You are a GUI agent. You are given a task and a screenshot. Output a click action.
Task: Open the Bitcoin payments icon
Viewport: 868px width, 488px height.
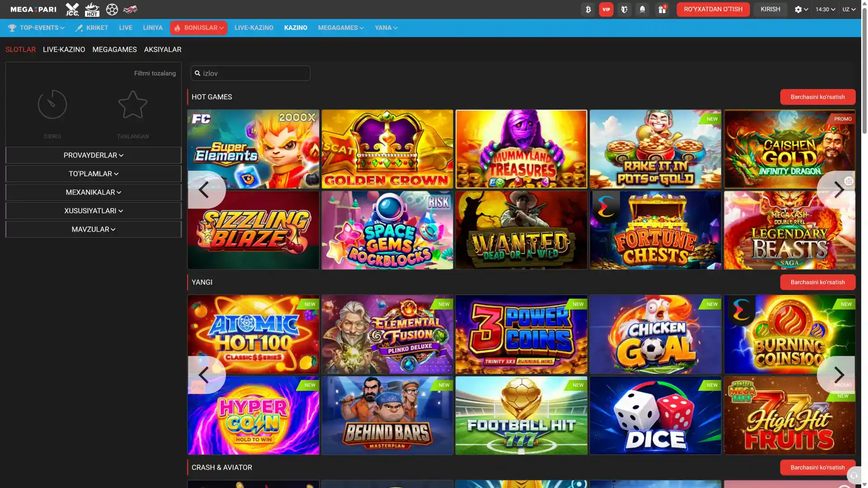[x=588, y=9]
